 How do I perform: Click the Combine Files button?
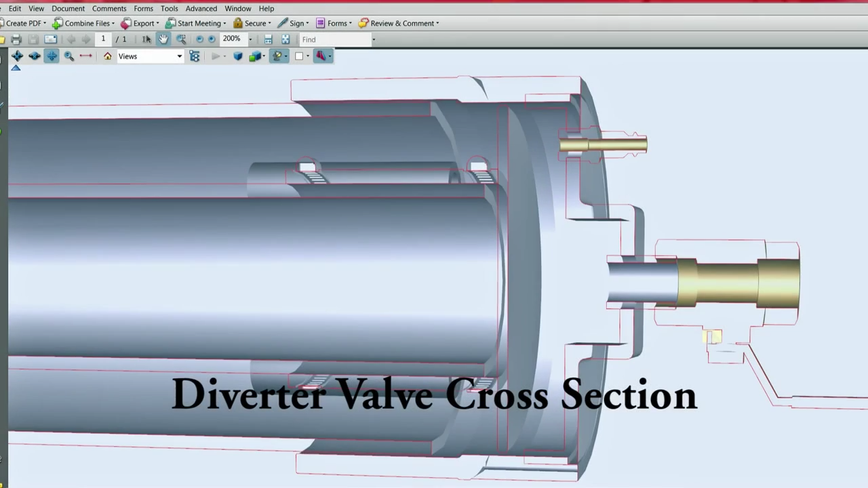(x=84, y=23)
